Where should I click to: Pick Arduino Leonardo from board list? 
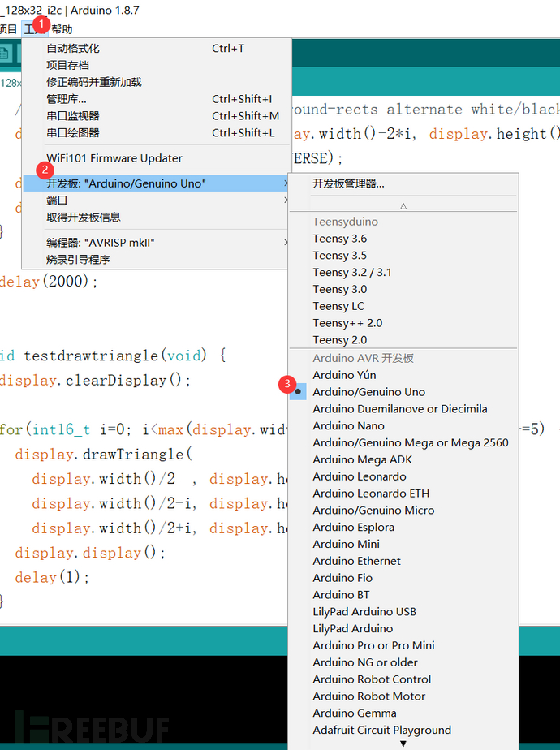pos(359,476)
